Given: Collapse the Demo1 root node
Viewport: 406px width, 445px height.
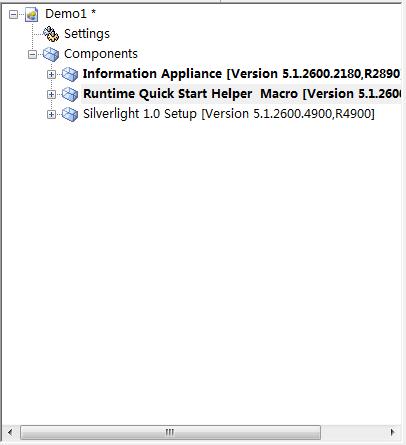Looking at the screenshot, I should tap(13, 15).
